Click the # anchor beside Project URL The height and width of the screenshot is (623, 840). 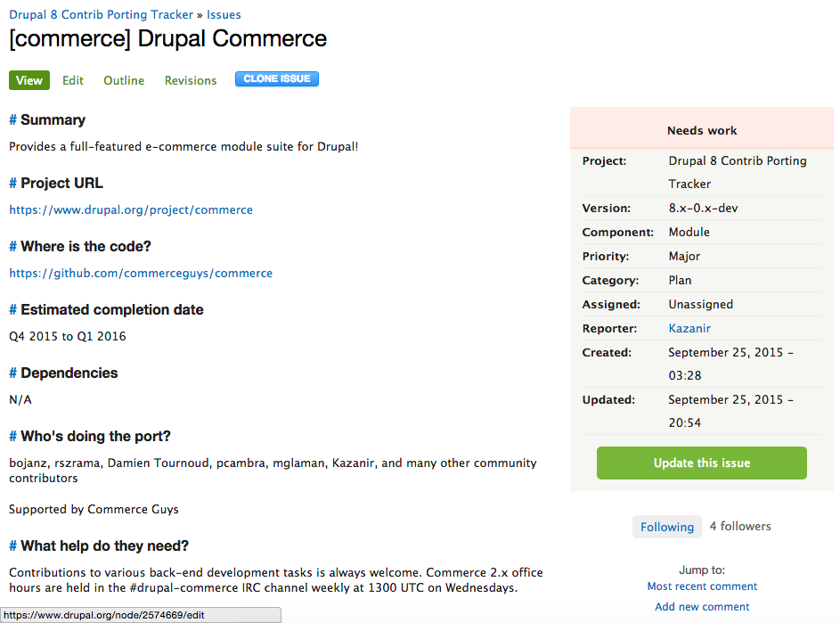(x=13, y=184)
